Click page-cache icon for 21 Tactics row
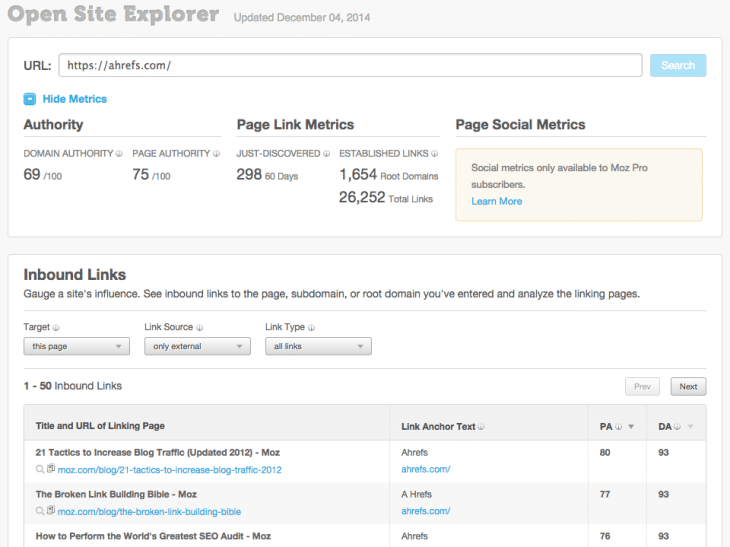Screen dimensions: 730x547 point(51,469)
